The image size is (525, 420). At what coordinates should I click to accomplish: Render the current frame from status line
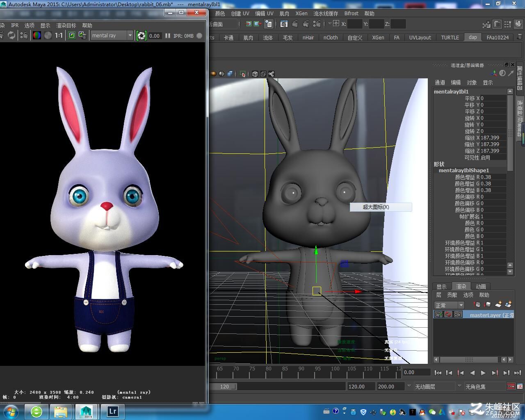coord(295,24)
